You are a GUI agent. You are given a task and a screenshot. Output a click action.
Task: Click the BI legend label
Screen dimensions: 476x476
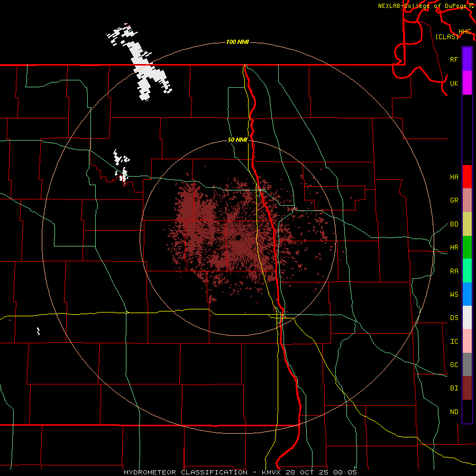click(454, 388)
